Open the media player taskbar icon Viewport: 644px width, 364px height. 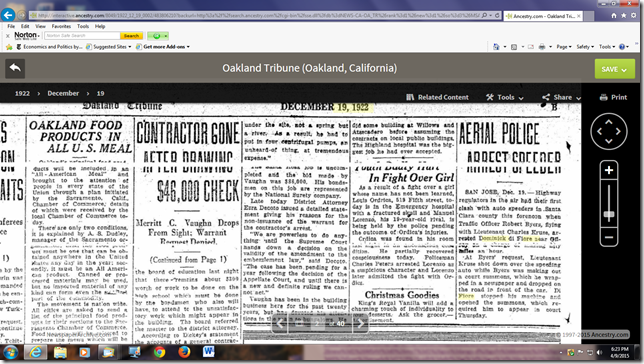click(84, 352)
